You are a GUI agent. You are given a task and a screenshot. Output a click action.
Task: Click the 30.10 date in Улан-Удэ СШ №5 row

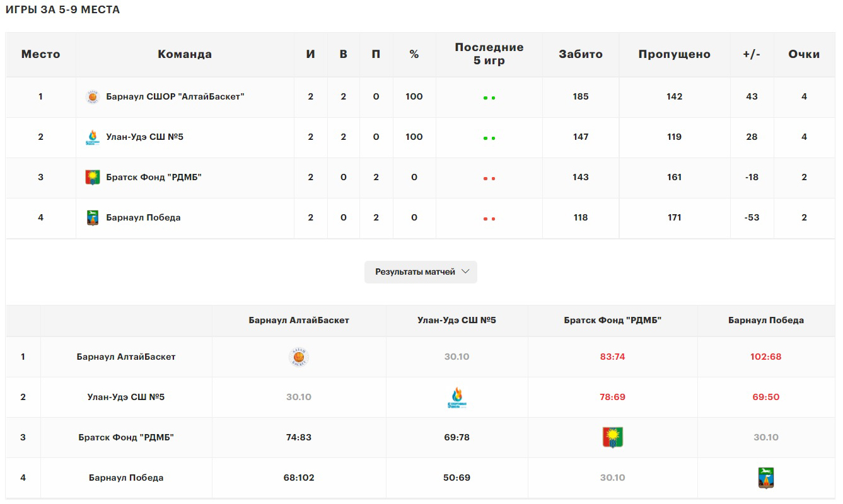[x=299, y=397]
